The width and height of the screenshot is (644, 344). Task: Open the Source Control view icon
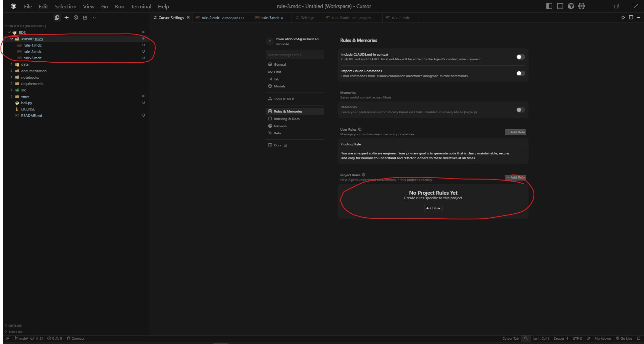point(67,18)
